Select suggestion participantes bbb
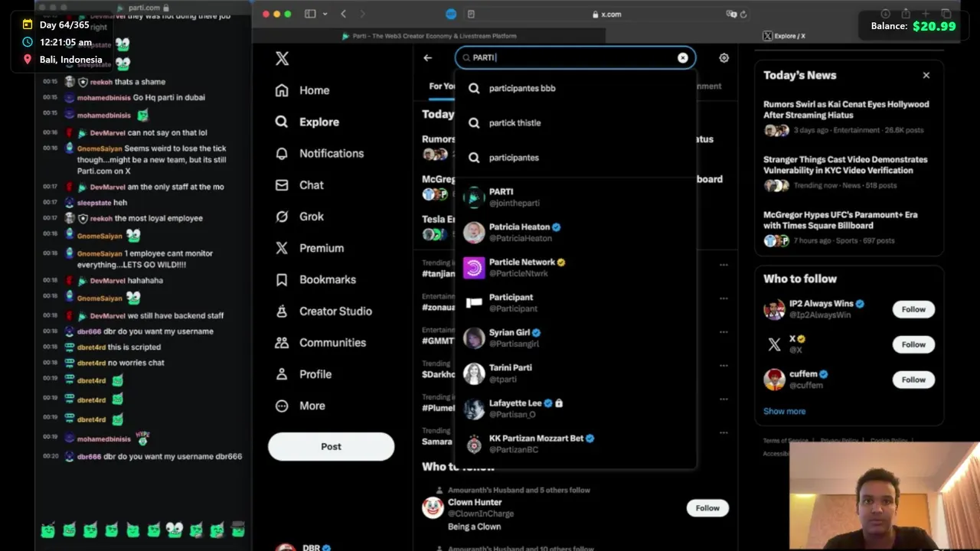980x551 pixels. pos(575,88)
